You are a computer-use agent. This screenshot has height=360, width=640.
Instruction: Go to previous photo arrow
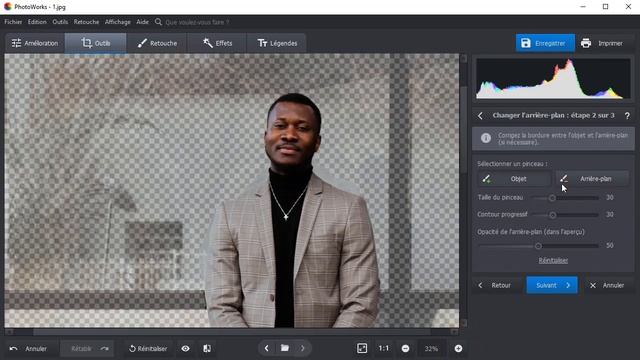pos(267,348)
